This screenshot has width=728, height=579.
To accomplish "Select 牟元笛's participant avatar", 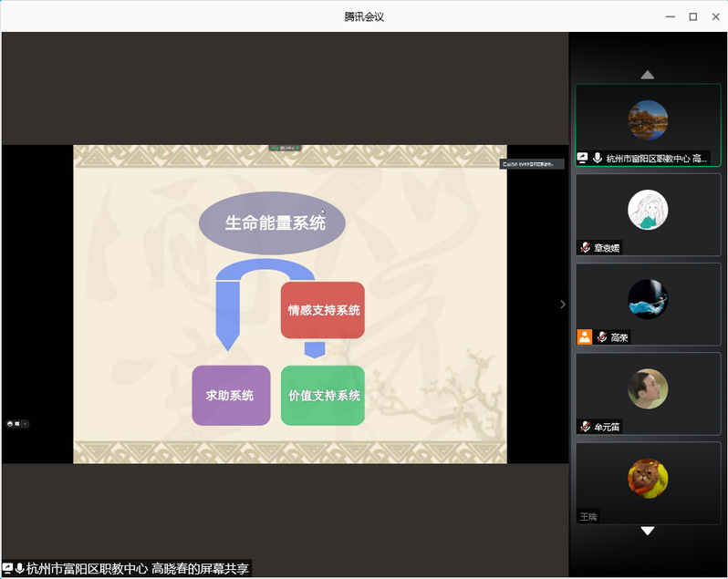I will pyautogui.click(x=648, y=389).
